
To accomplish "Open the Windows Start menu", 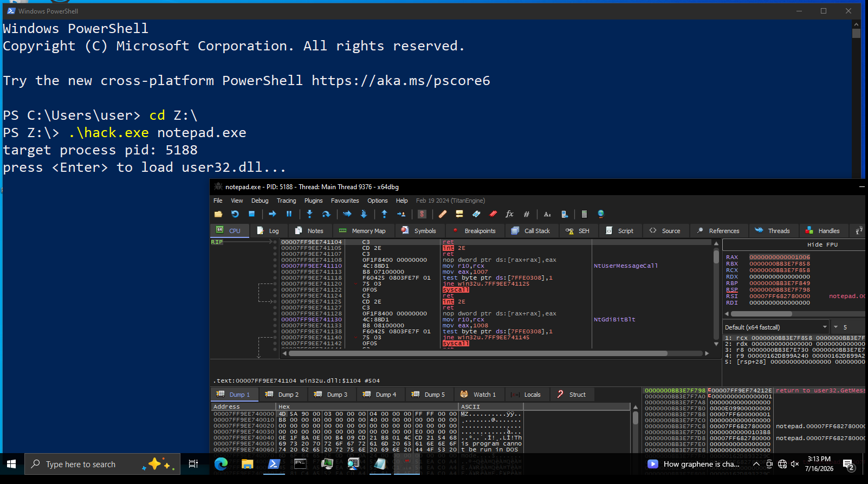I will (x=11, y=464).
